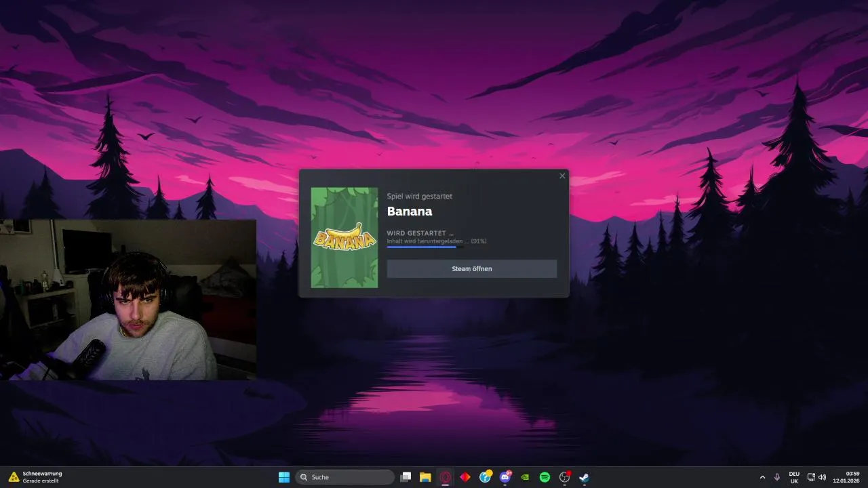Viewport: 868px width, 488px height.
Task: Click the "Steam öffnen" button
Action: (x=472, y=268)
